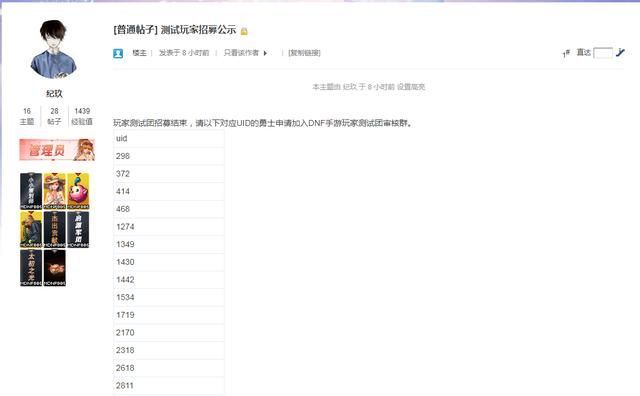Select table cell 2811
This screenshot has height=396, width=640.
169,385
